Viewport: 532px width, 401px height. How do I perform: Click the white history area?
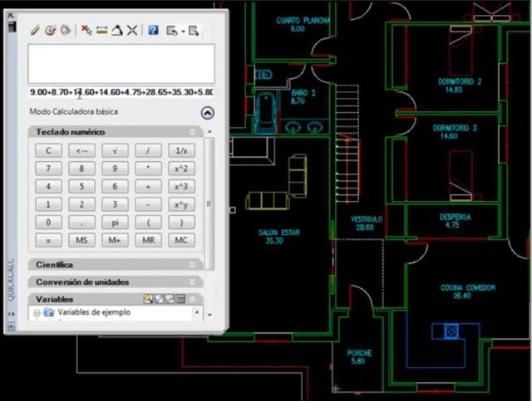point(121,63)
